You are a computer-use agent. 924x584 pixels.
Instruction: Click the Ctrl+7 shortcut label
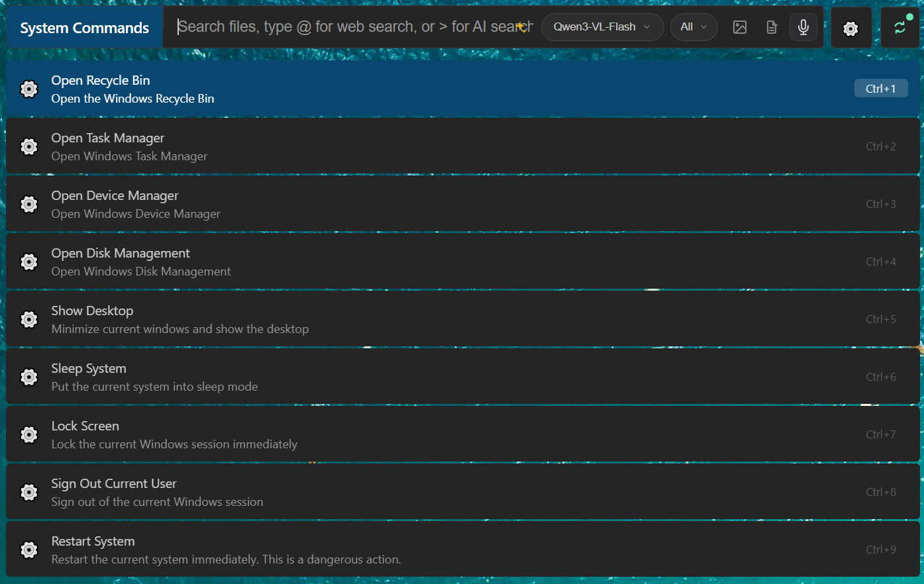(x=881, y=434)
